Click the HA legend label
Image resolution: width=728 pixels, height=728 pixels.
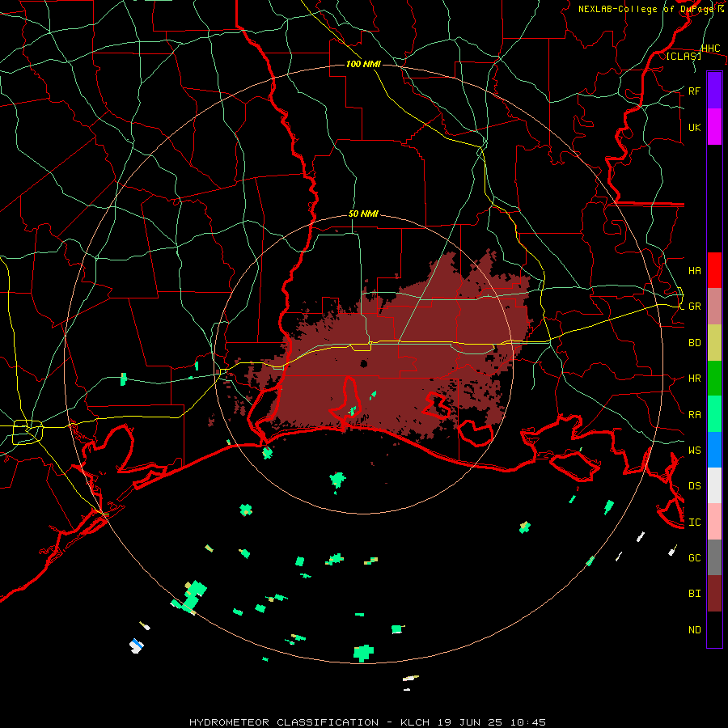[695, 270]
